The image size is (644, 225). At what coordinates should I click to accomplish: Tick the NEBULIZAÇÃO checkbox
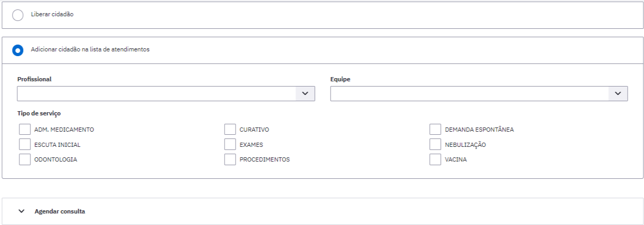pos(435,144)
